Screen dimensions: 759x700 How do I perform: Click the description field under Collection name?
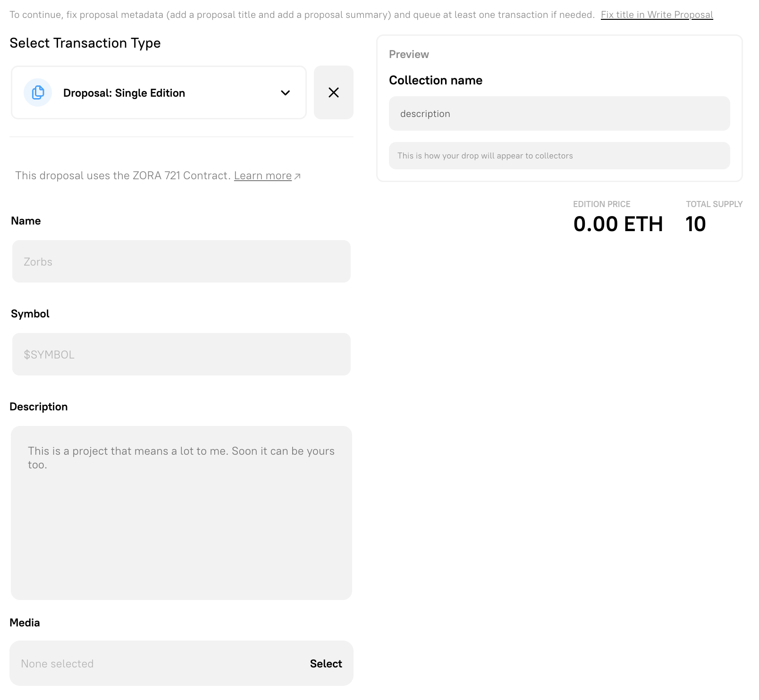click(559, 113)
